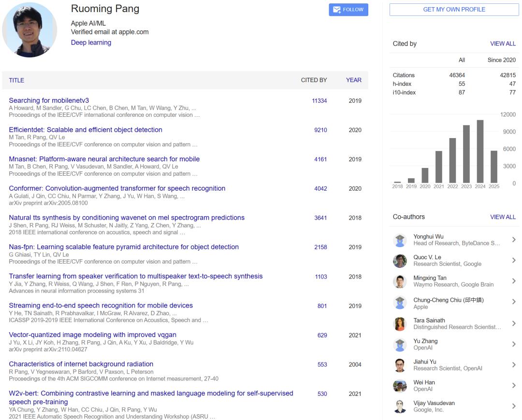
Task: Expand chevron next to Yonghui Wu
Action: (513, 240)
